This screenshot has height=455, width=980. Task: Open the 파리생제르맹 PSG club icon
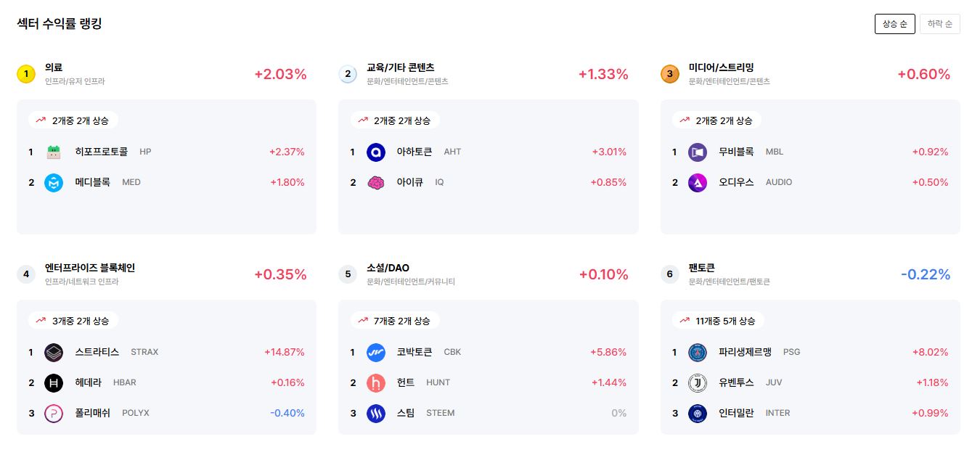pos(698,352)
